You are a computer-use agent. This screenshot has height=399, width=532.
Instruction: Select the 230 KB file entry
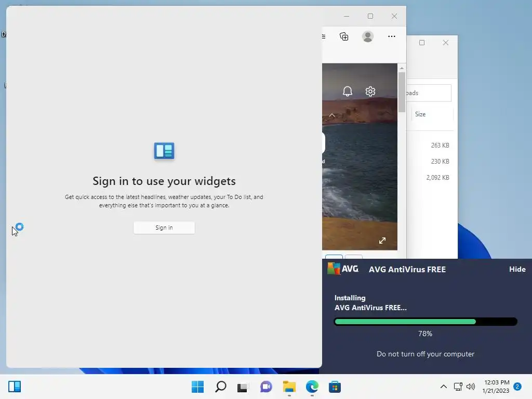click(440, 162)
